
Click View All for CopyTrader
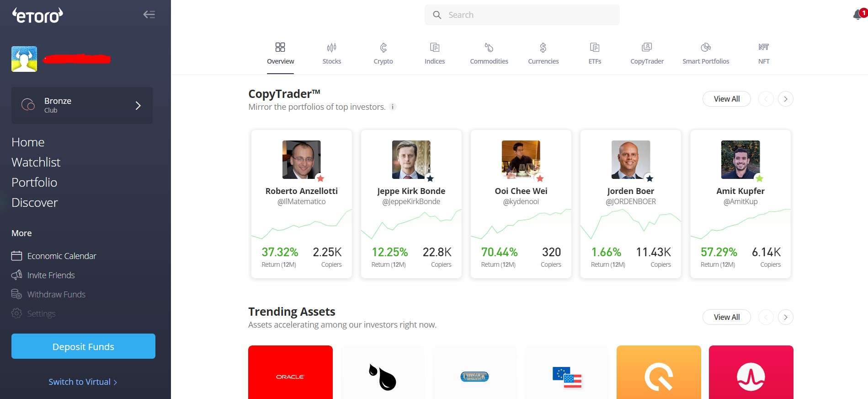pyautogui.click(x=727, y=99)
